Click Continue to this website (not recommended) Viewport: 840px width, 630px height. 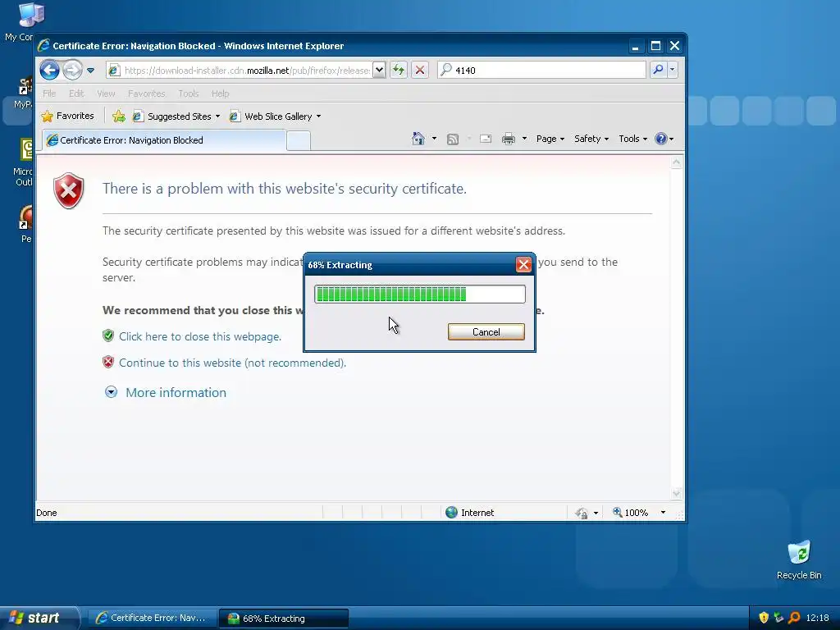[232, 363]
